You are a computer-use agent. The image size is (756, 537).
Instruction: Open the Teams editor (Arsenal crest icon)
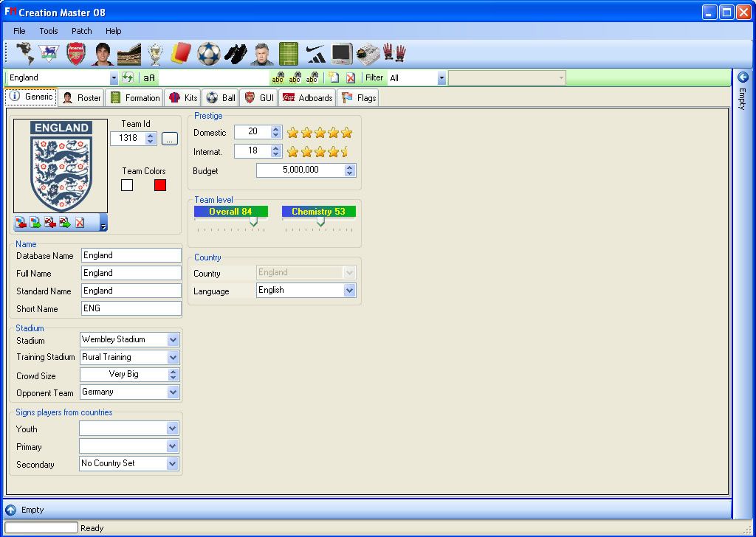[x=76, y=54]
